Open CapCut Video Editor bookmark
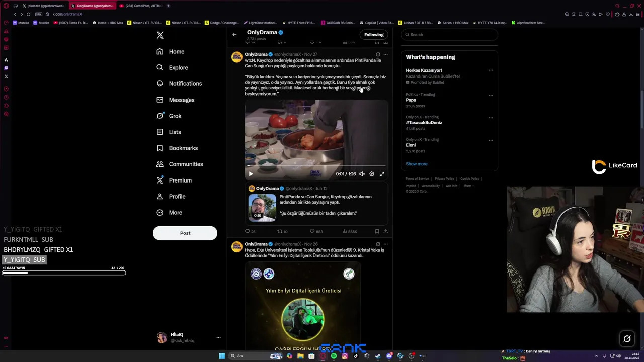The height and width of the screenshot is (362, 644). [x=377, y=23]
